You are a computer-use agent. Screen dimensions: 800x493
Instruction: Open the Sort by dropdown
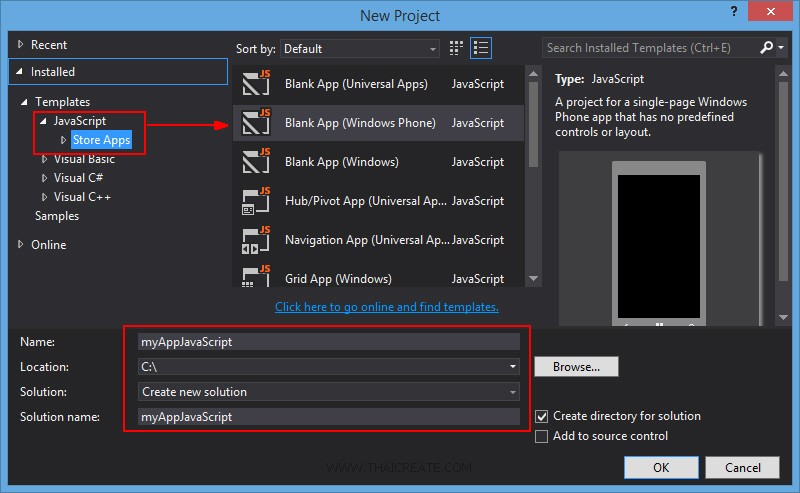point(360,48)
